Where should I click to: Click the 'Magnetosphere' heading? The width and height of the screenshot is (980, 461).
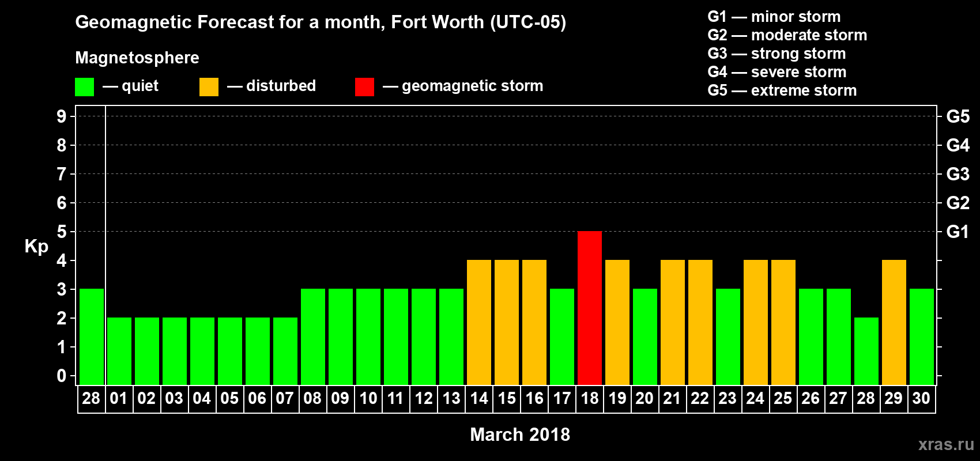[x=137, y=58]
